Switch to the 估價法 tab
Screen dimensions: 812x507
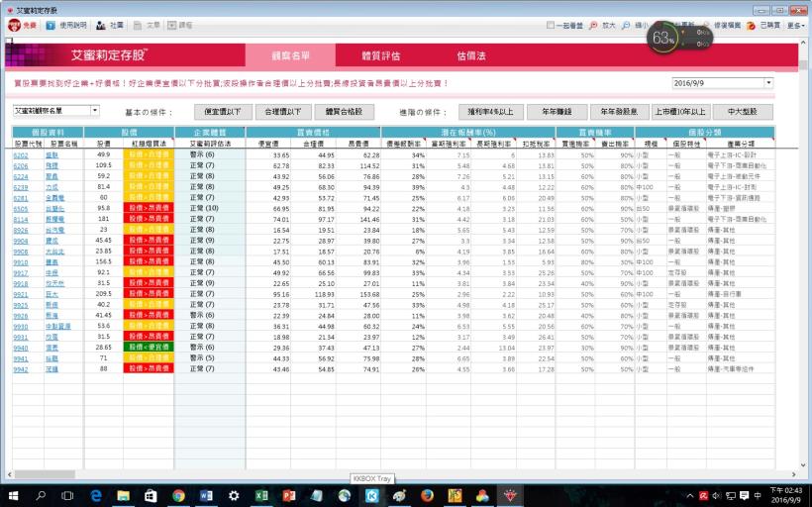(471, 55)
